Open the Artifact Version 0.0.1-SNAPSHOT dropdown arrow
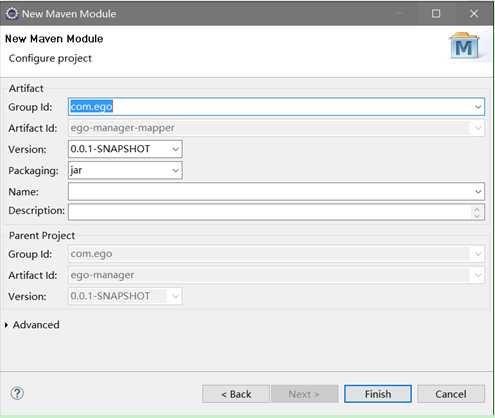Viewport: 495px width, 418px height. pos(175,149)
